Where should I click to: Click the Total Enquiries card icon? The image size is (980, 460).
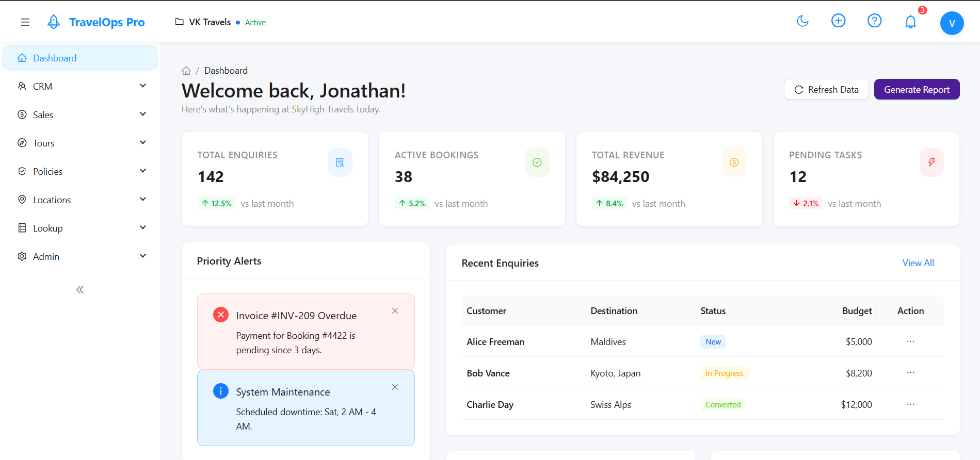tap(340, 162)
